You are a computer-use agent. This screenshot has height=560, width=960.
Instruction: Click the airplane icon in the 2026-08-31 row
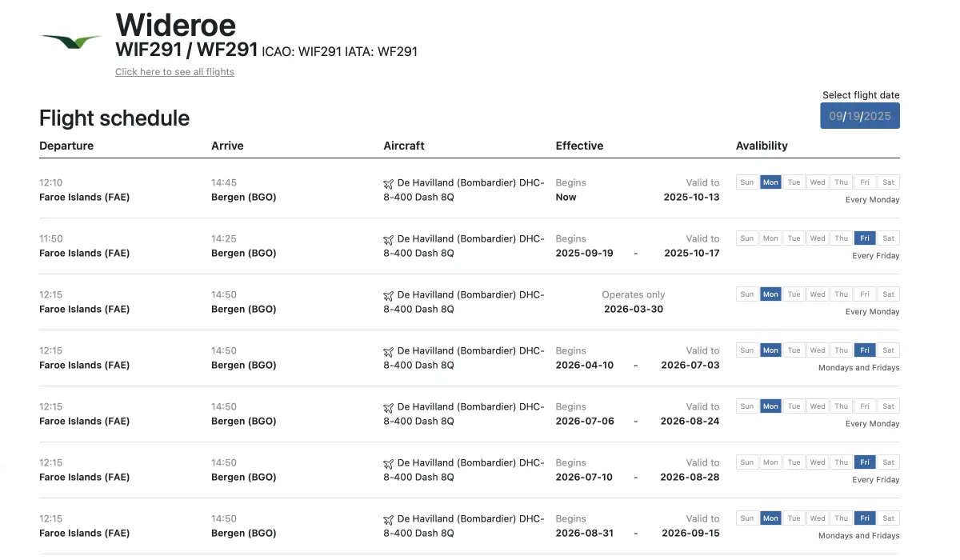[389, 520]
